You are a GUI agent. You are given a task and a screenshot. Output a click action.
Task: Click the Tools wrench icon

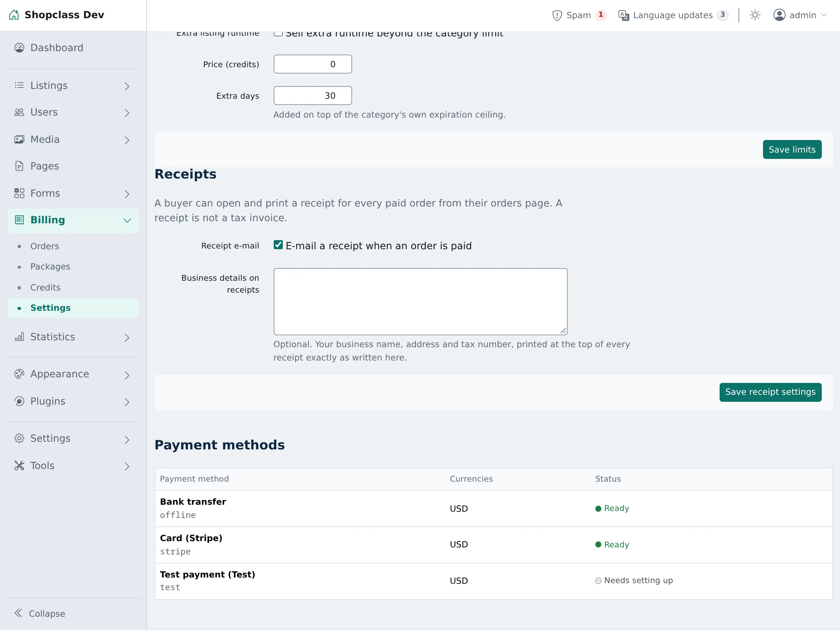tap(19, 465)
